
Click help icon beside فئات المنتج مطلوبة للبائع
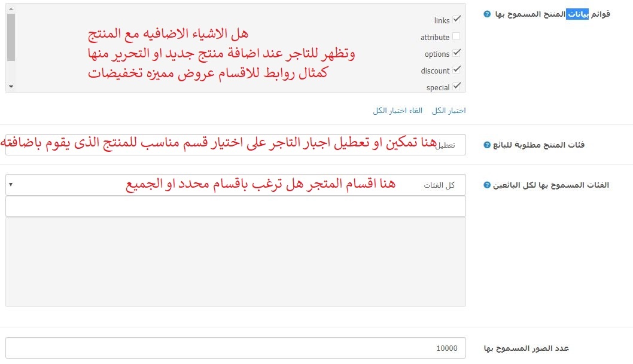(486, 145)
